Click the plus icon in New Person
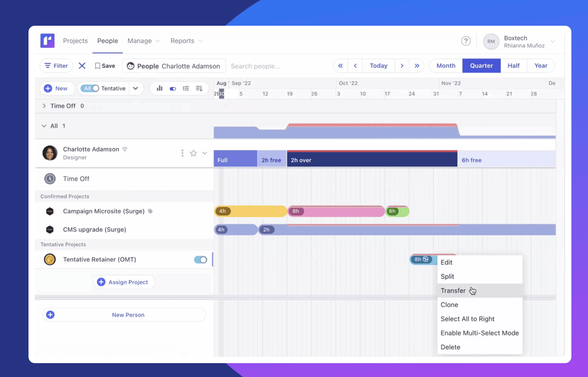The width and height of the screenshot is (588, 377). (50, 315)
